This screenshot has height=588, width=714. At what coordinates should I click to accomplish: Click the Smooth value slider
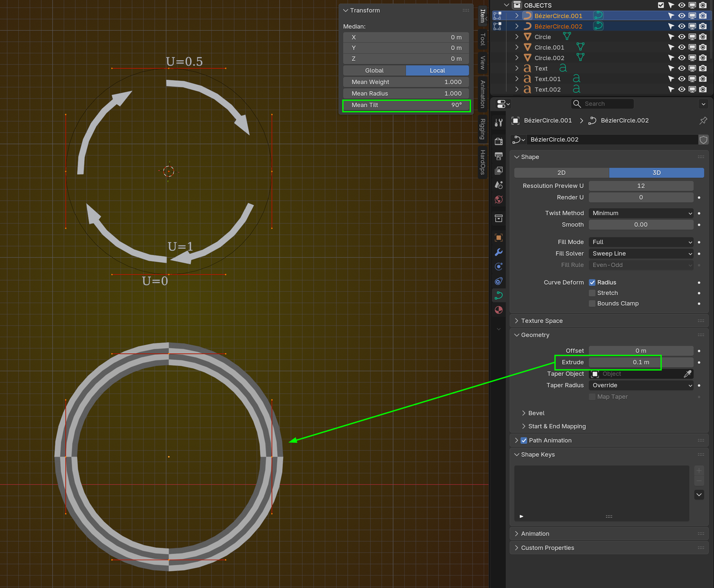click(x=641, y=224)
